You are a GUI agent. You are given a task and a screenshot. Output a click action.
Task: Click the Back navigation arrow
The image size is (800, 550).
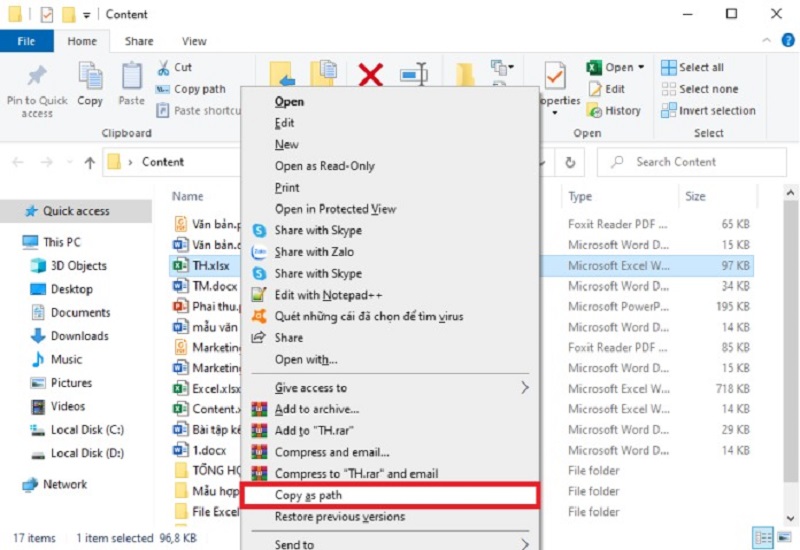[18, 162]
